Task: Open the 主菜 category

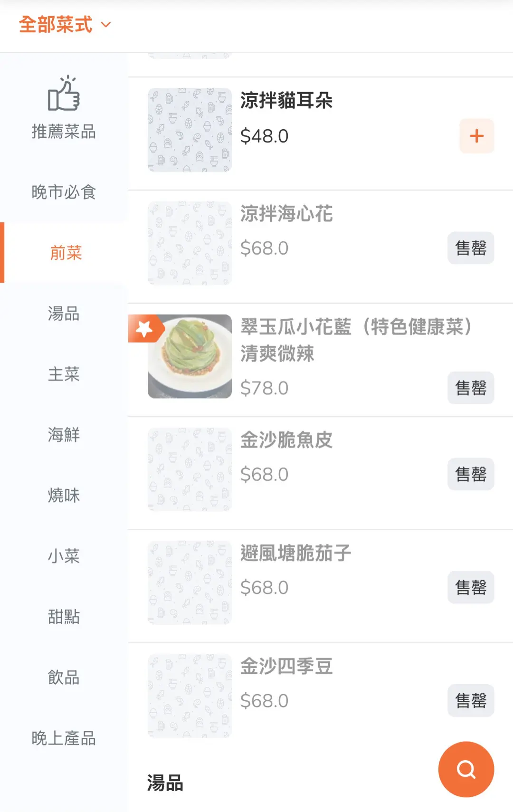Action: pyautogui.click(x=64, y=374)
